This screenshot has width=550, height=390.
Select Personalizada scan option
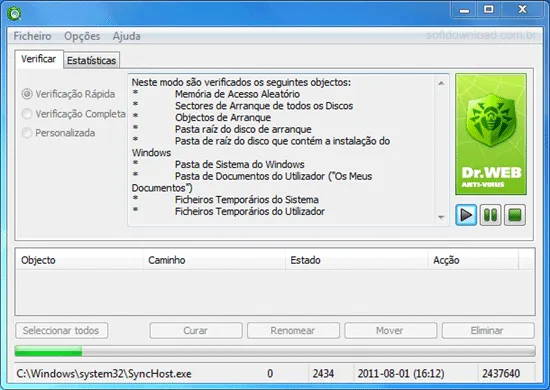tap(58, 133)
